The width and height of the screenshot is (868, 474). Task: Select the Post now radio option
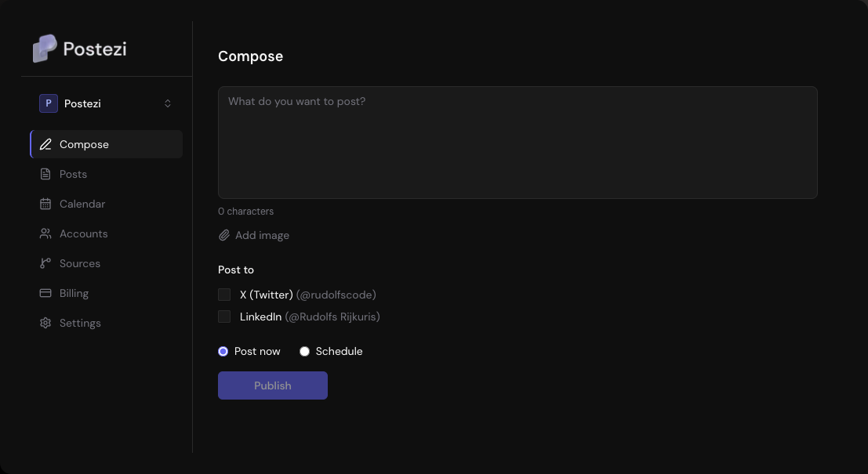coord(223,352)
